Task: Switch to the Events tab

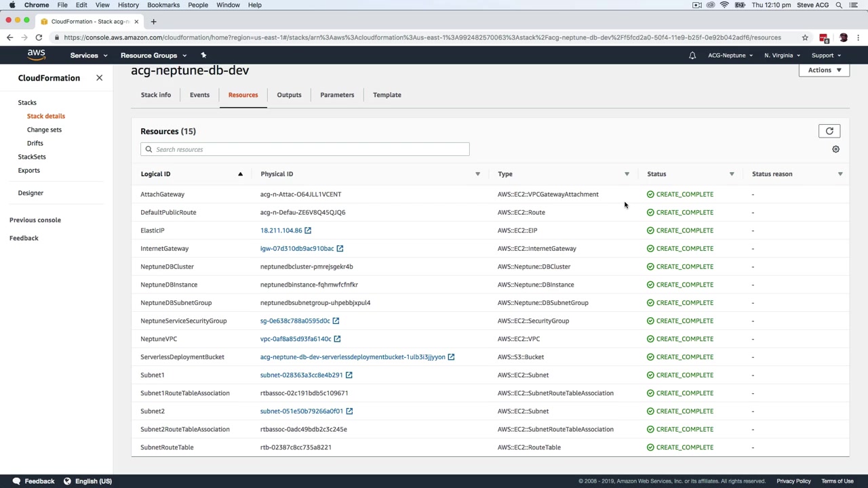Action: (x=199, y=95)
